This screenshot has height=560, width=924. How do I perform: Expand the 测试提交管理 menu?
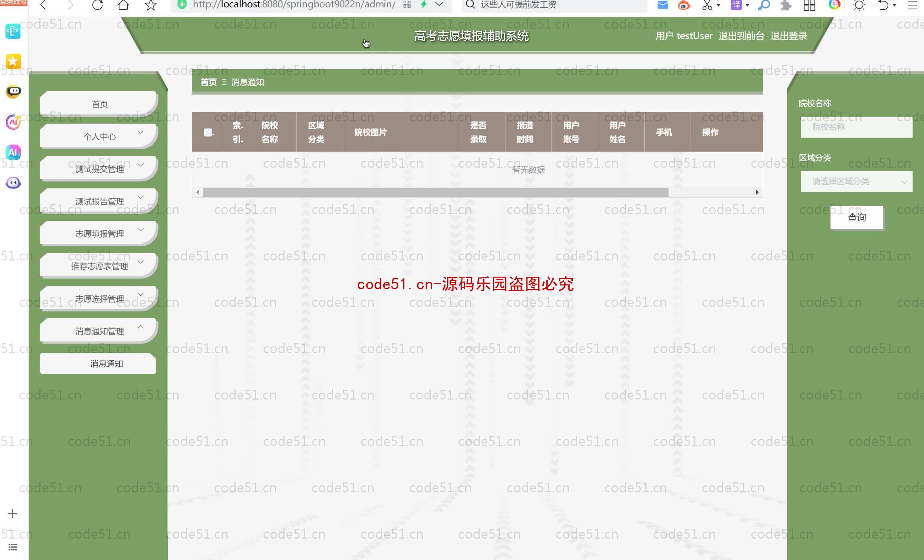pyautogui.click(x=99, y=169)
